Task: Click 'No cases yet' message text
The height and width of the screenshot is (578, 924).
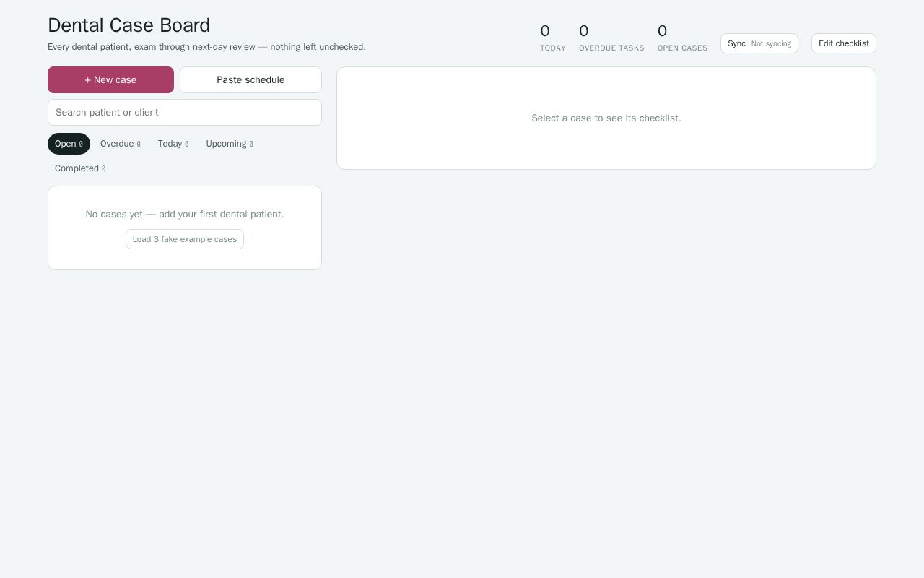Action: [185, 214]
